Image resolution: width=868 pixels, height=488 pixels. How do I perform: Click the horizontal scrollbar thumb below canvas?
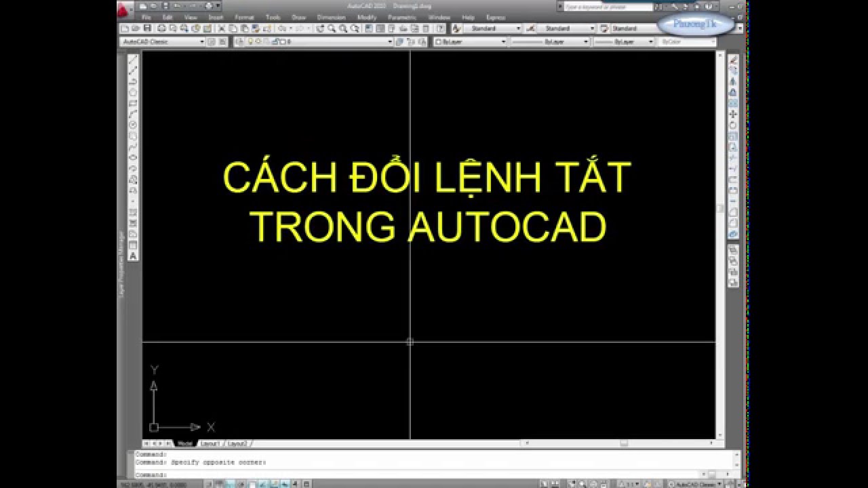[x=623, y=443]
